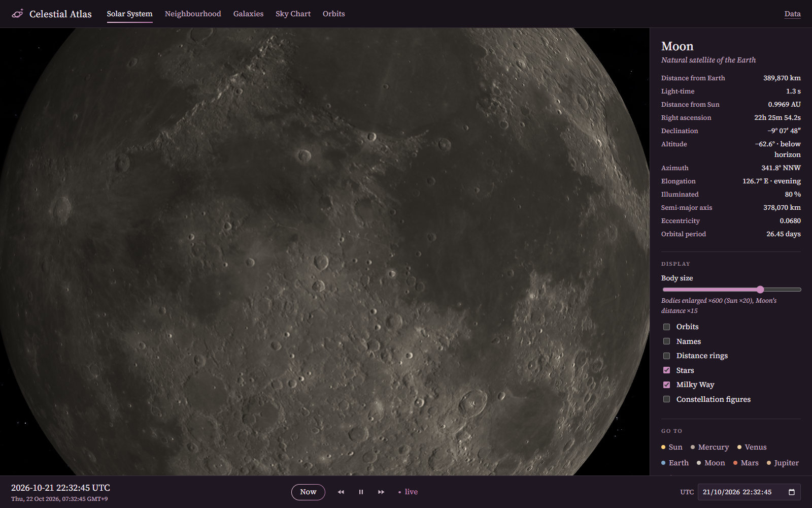Click the Body size slider handle
The width and height of the screenshot is (812, 508).
pos(760,290)
